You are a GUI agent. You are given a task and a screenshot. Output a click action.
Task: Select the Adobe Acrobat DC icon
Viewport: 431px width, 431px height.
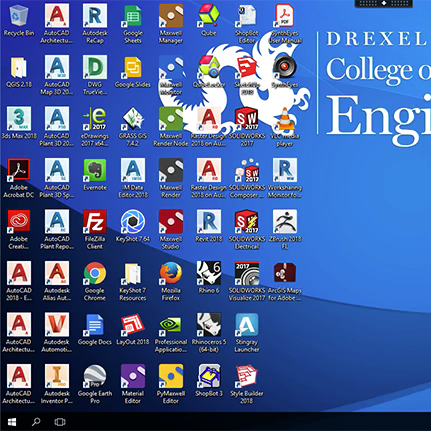(19, 170)
